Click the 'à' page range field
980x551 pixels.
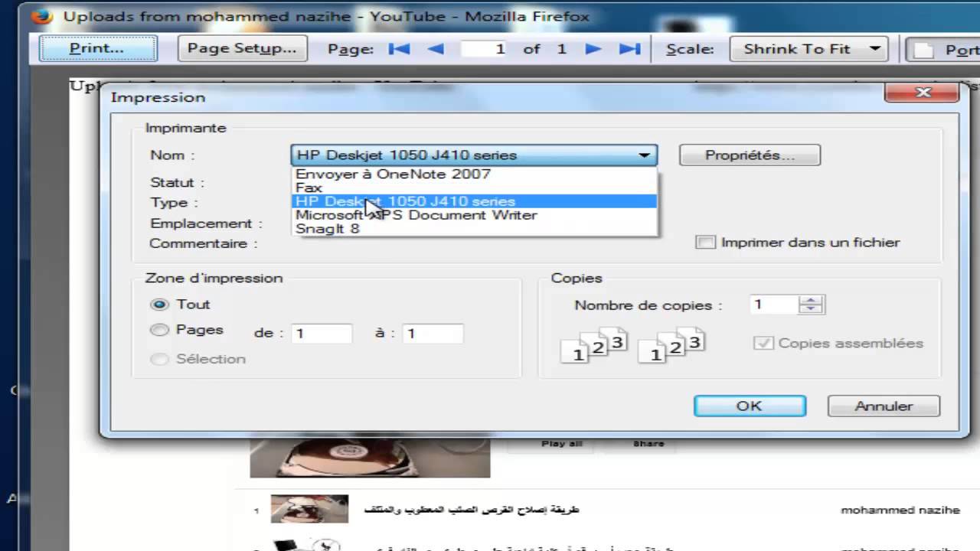pos(433,334)
